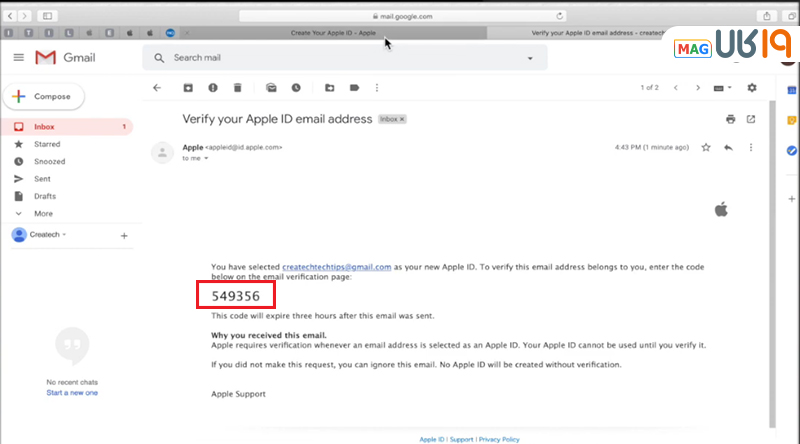This screenshot has width=800, height=444.
Task: Reply with the reply arrow icon
Action: (728, 147)
